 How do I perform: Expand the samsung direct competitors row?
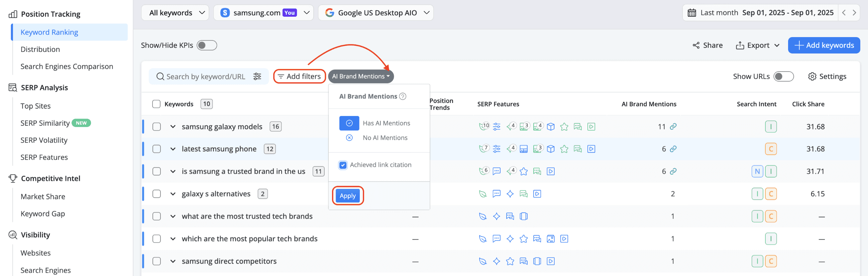tap(173, 261)
